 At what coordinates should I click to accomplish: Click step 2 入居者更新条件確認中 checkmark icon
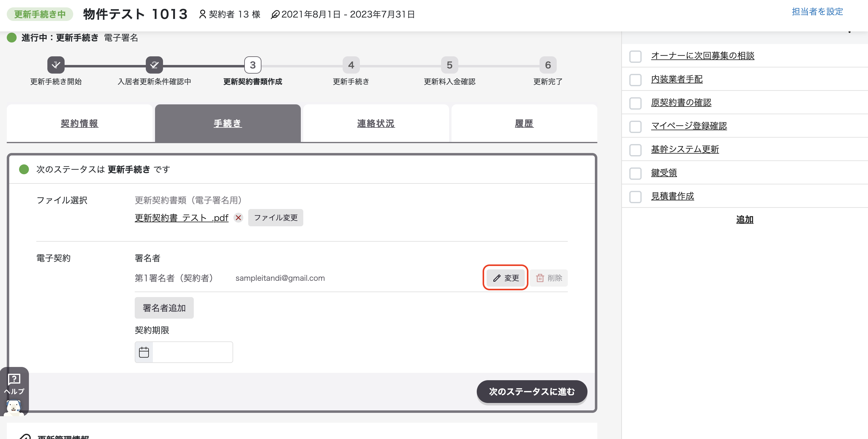(x=154, y=65)
